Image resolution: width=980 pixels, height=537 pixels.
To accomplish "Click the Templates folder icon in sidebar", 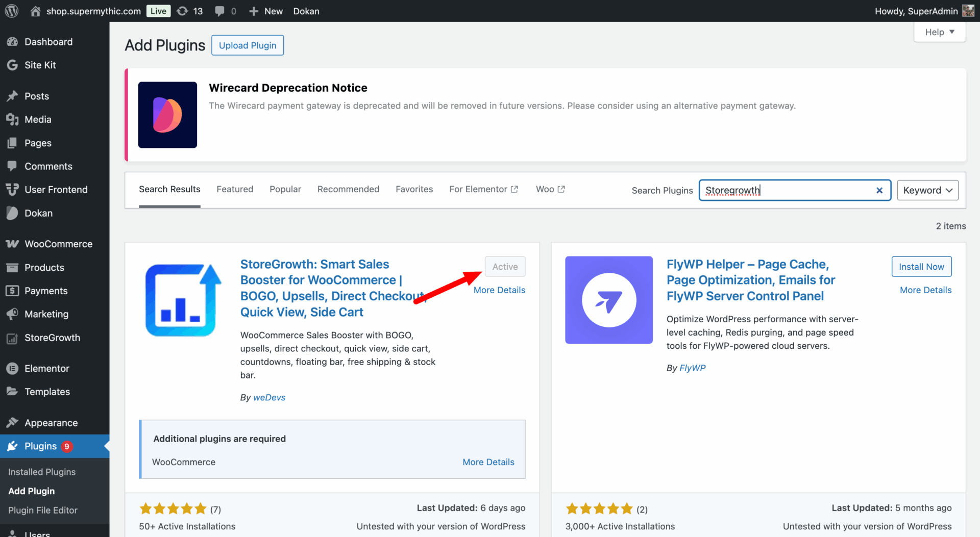I will pyautogui.click(x=12, y=392).
